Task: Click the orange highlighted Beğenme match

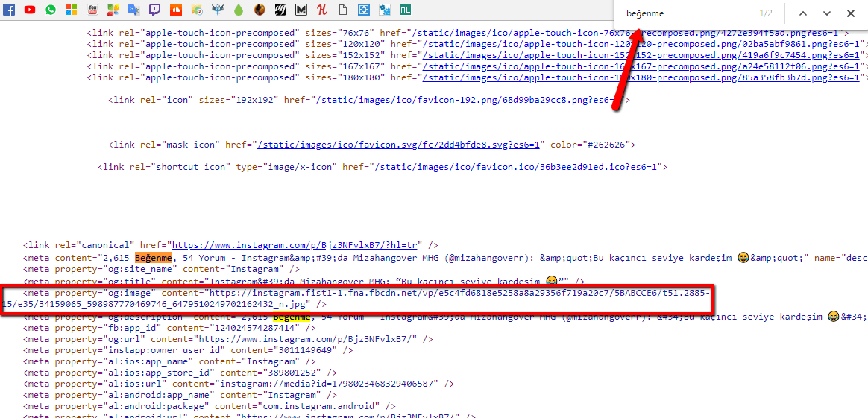Action: coord(154,257)
